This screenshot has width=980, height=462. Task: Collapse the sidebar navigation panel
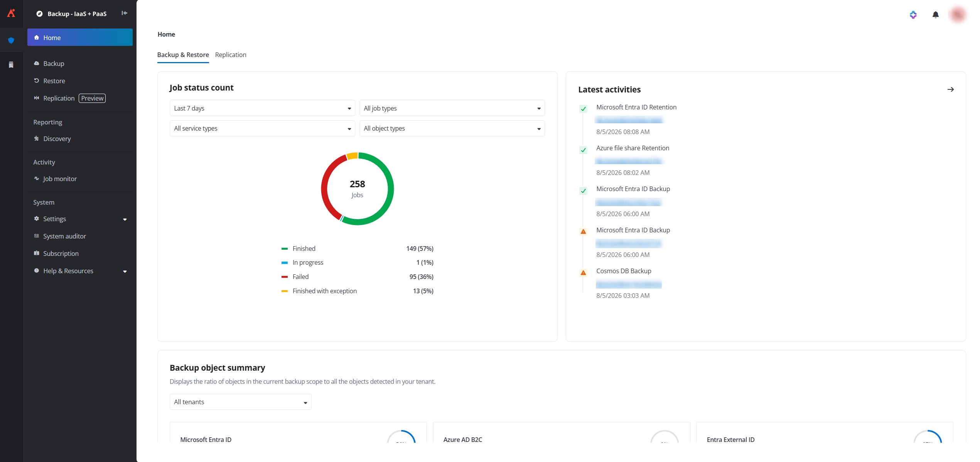pyautogui.click(x=124, y=13)
